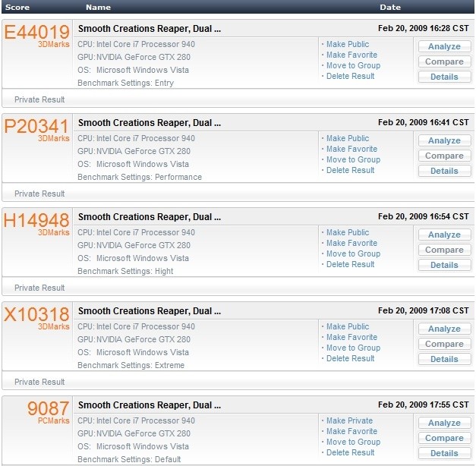Make the P20341 result a favorite

(351, 149)
